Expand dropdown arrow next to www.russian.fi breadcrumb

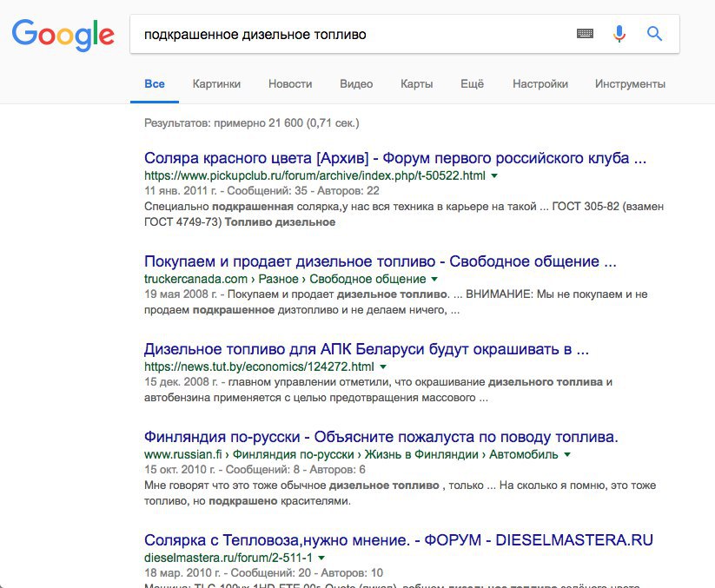(567, 454)
